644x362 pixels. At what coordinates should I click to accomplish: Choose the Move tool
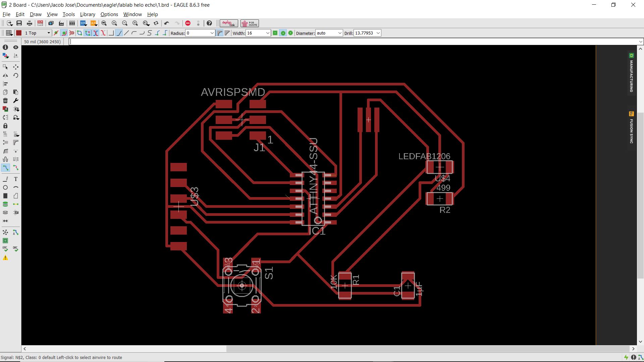tap(16, 67)
